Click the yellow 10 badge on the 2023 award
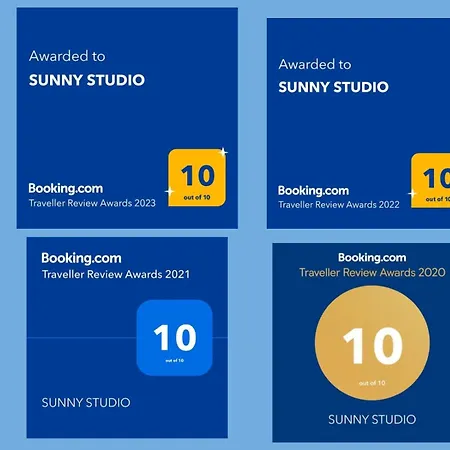 tap(197, 178)
